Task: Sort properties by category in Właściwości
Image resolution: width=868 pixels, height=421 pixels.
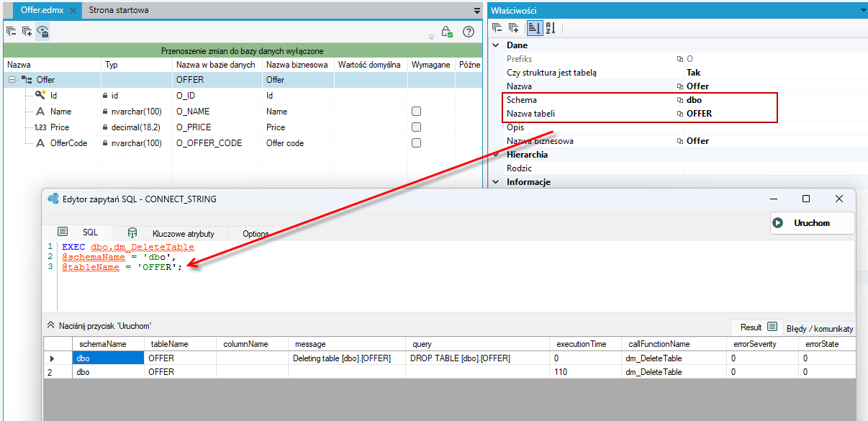Action: 533,28
